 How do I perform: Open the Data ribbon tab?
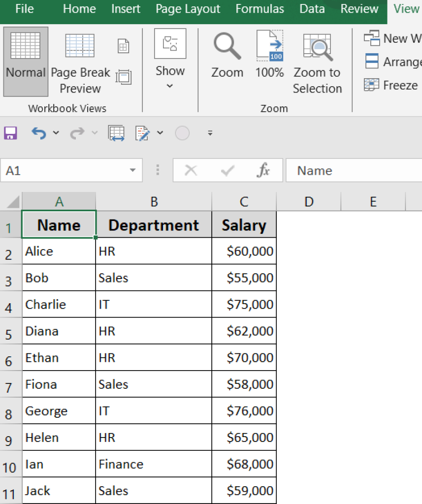(312, 8)
